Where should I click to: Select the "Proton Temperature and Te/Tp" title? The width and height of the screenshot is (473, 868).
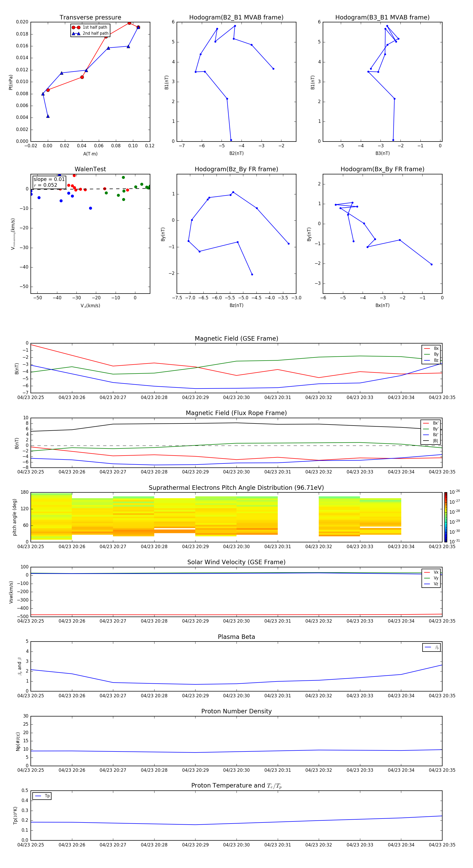(236, 786)
